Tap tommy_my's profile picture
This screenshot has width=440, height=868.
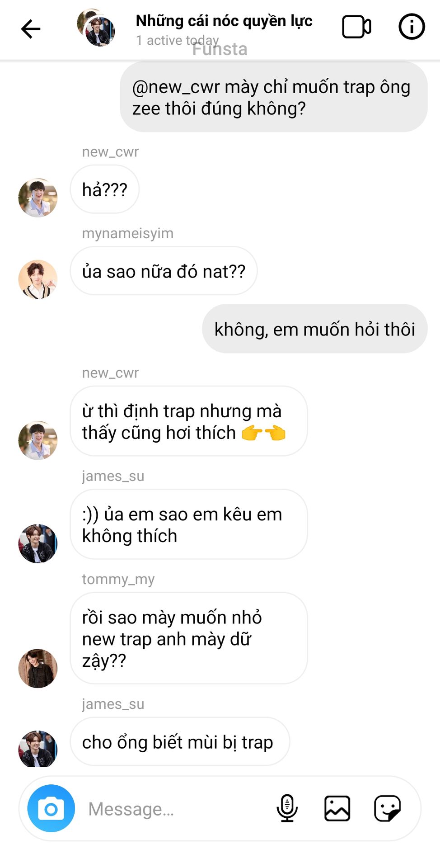(38, 668)
